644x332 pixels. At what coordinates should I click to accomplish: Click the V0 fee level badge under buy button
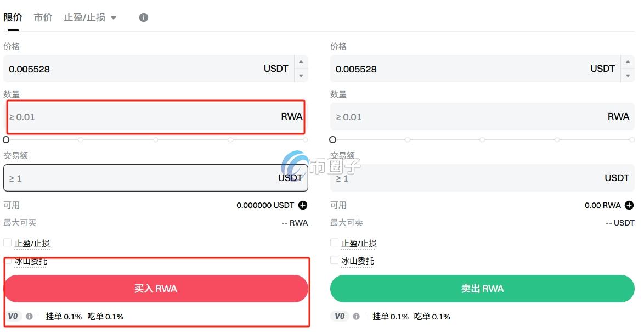coord(13,316)
